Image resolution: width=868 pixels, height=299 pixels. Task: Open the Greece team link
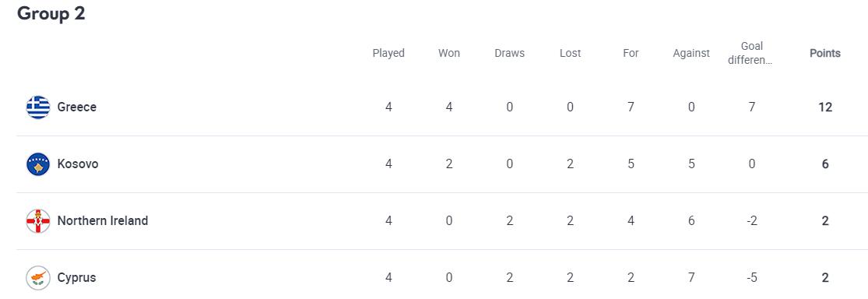coord(77,107)
